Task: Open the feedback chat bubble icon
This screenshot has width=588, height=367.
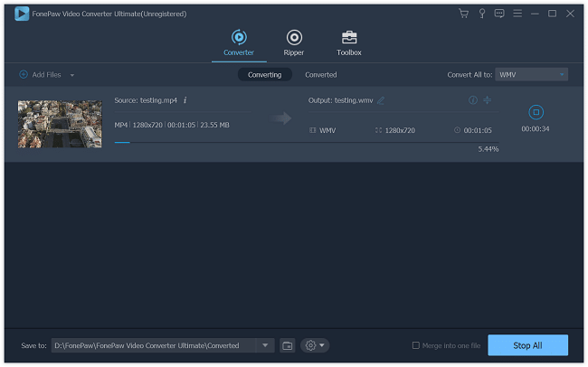Action: [x=499, y=14]
